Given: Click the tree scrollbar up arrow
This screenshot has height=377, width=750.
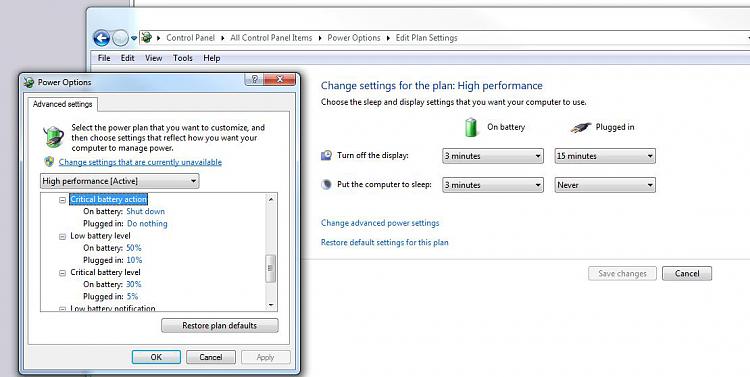Looking at the screenshot, I should point(271,199).
